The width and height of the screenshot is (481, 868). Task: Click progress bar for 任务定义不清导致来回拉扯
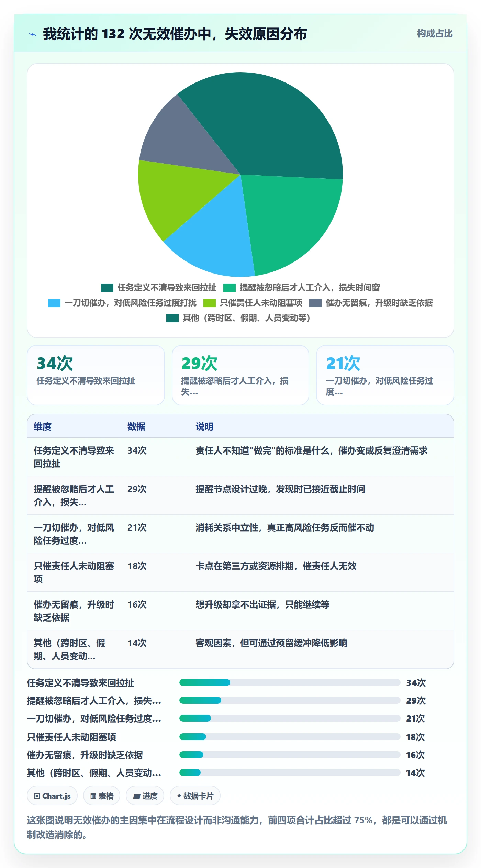point(290,682)
